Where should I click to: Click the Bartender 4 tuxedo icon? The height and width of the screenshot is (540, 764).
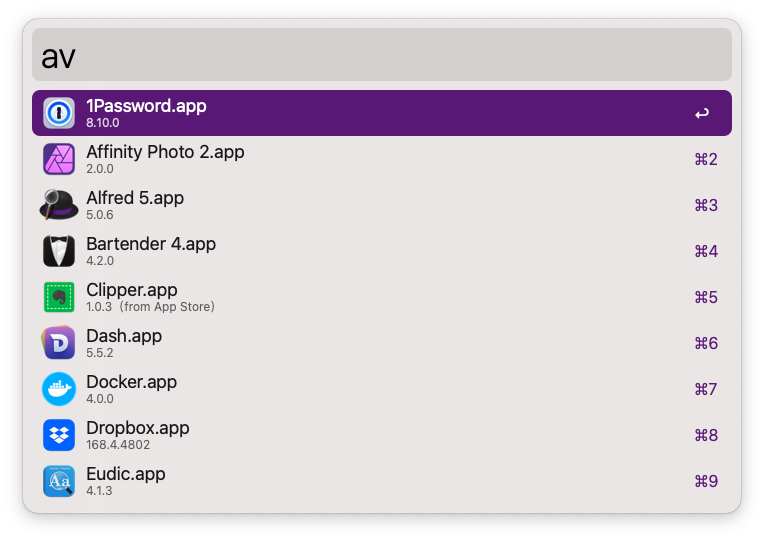[x=59, y=251]
